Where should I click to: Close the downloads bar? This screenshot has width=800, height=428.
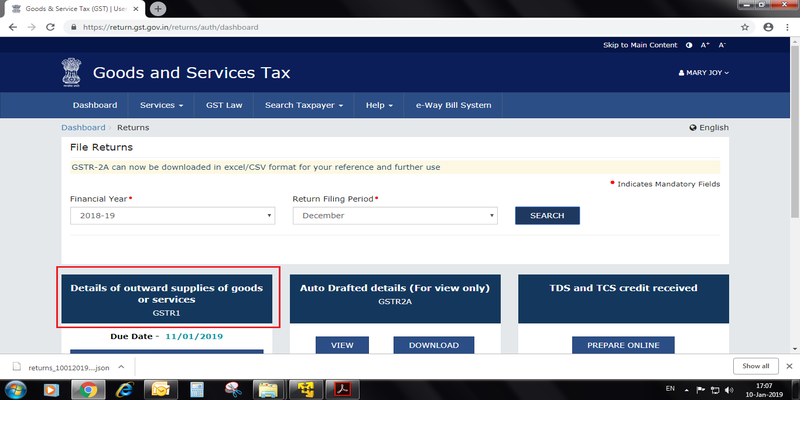pyautogui.click(x=789, y=366)
